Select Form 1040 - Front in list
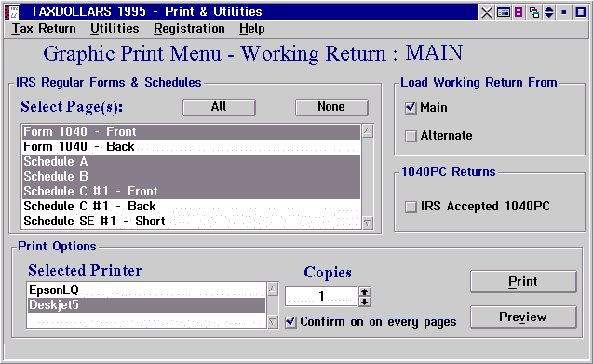 coord(191,131)
